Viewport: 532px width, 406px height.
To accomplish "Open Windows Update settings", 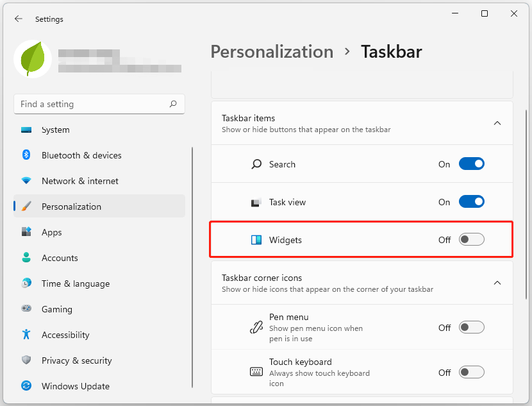I will click(x=99, y=386).
